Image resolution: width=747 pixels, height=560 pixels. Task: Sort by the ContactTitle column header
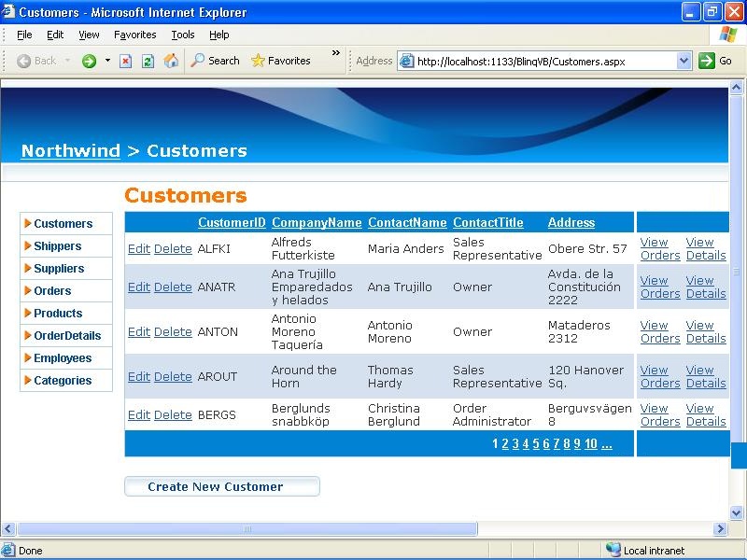pos(488,222)
